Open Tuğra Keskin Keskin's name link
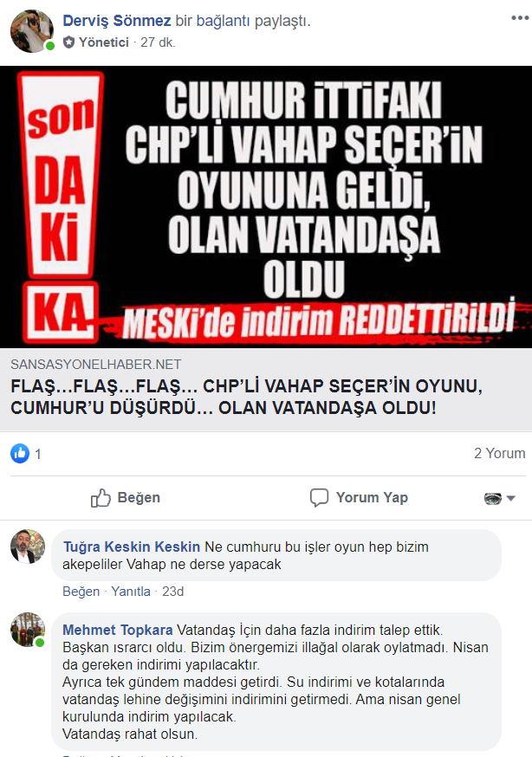 pyautogui.click(x=132, y=547)
